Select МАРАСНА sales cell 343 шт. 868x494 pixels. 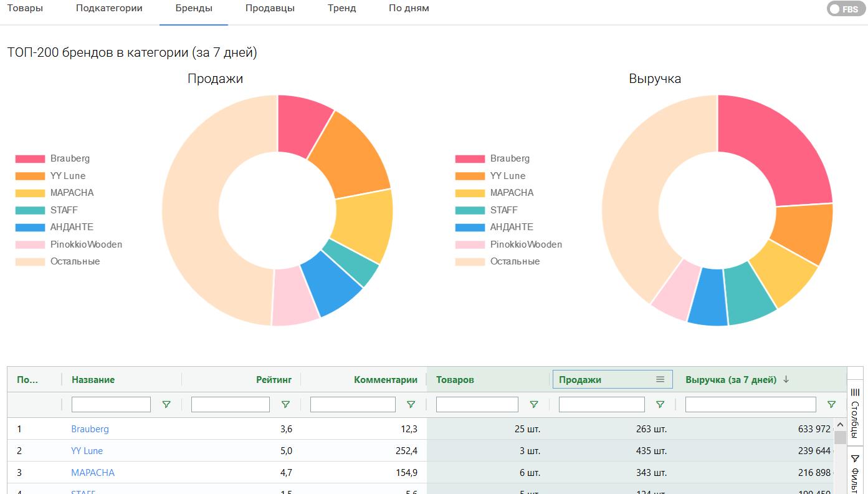click(x=613, y=473)
